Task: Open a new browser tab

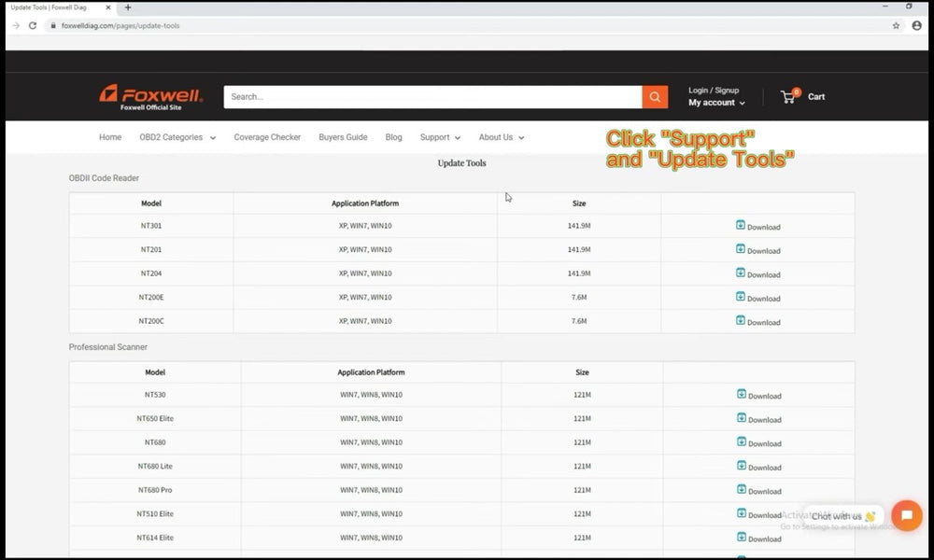Action: (x=128, y=7)
